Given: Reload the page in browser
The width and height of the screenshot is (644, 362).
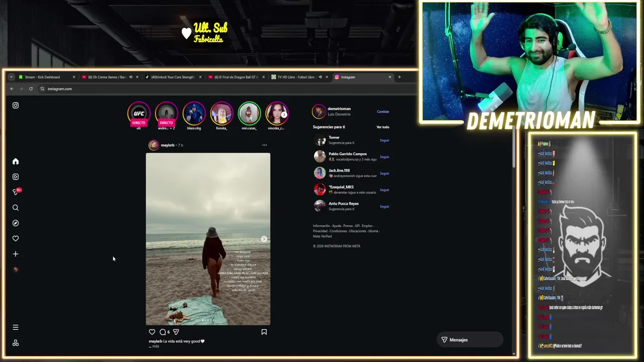Looking at the screenshot, I should pyautogui.click(x=31, y=89).
